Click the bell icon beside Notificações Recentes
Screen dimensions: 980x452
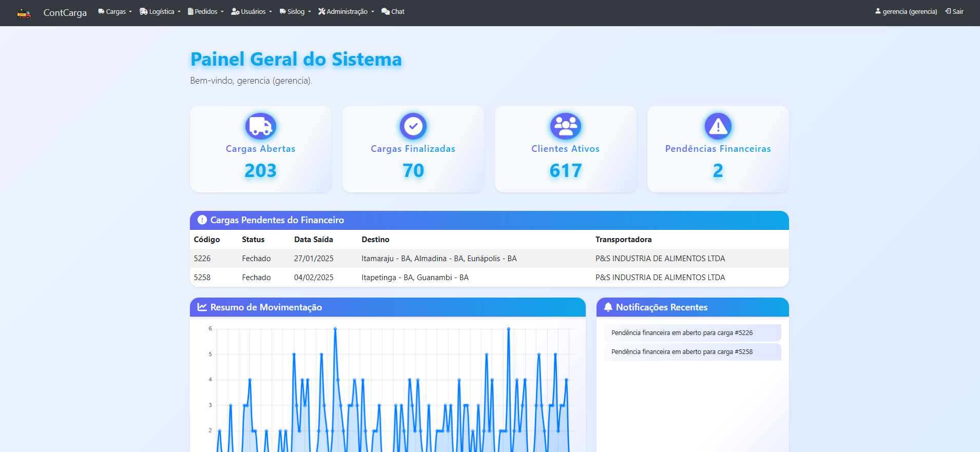(x=608, y=307)
